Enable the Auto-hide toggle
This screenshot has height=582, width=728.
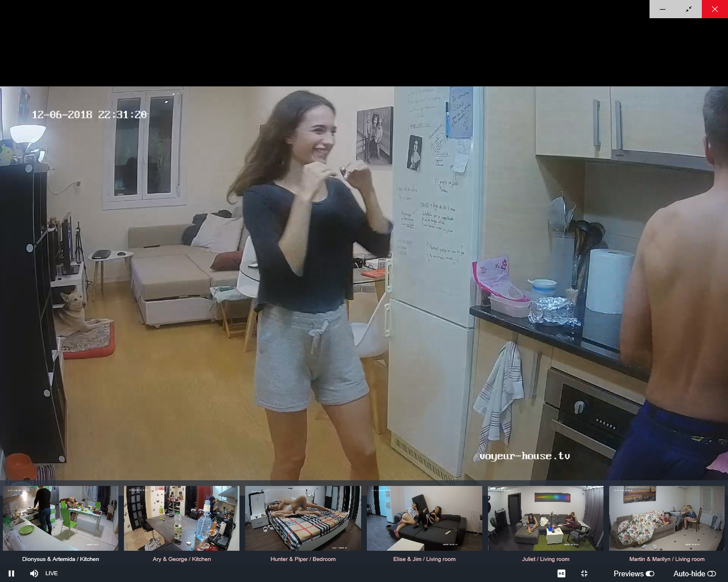(712, 573)
